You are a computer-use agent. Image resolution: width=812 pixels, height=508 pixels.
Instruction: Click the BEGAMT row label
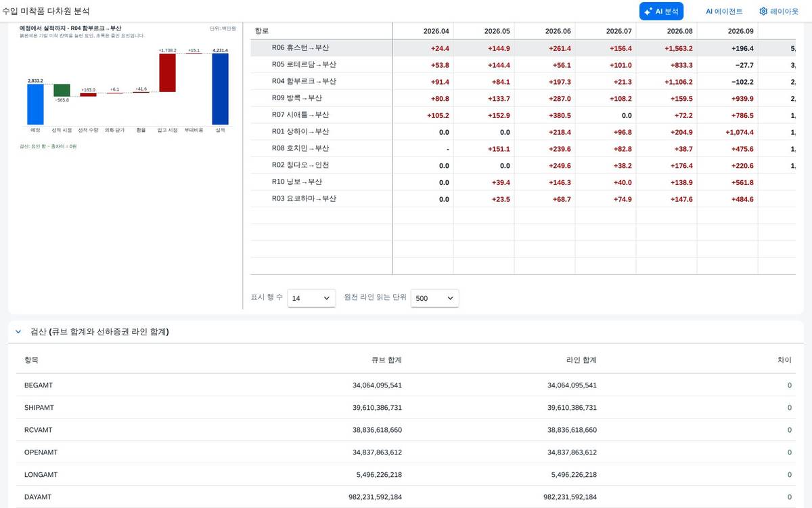[x=39, y=385]
